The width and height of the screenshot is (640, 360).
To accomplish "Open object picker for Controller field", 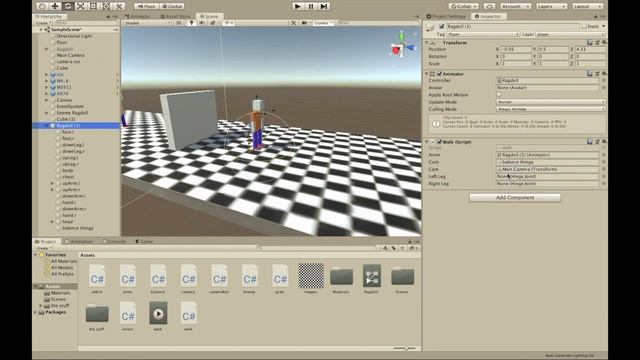I will coord(604,80).
